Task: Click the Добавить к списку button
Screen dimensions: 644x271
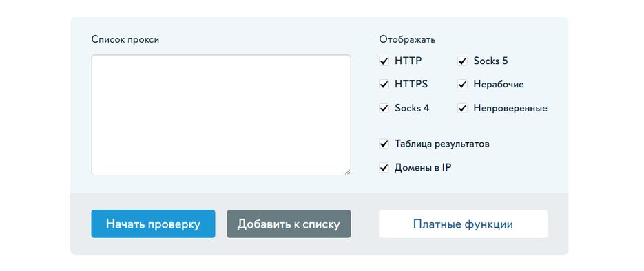Action: click(x=289, y=224)
